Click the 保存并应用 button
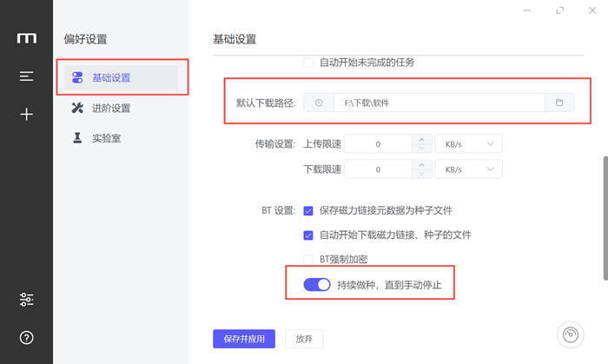Screen dimensions: 608x364 [x=244, y=338]
